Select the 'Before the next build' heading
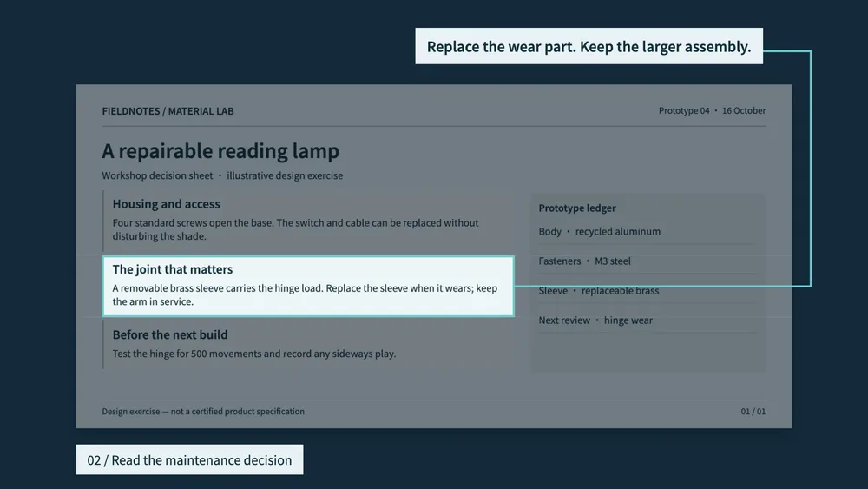This screenshot has width=868, height=489. (170, 334)
